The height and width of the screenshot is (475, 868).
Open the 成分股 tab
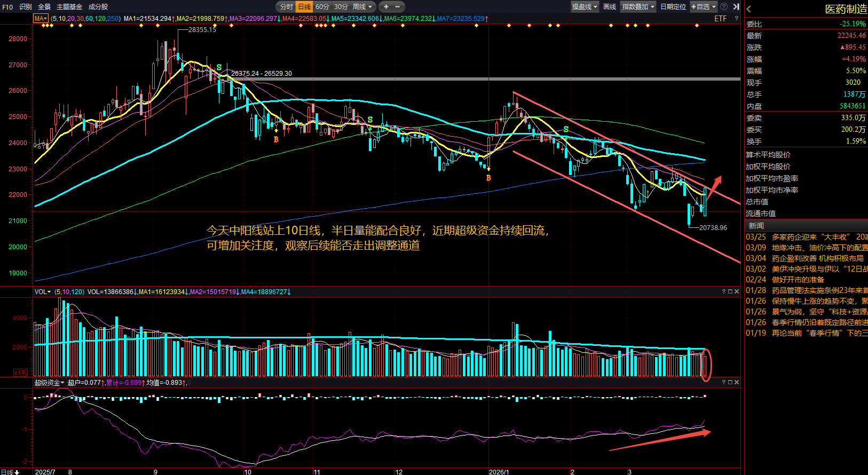pyautogui.click(x=98, y=7)
